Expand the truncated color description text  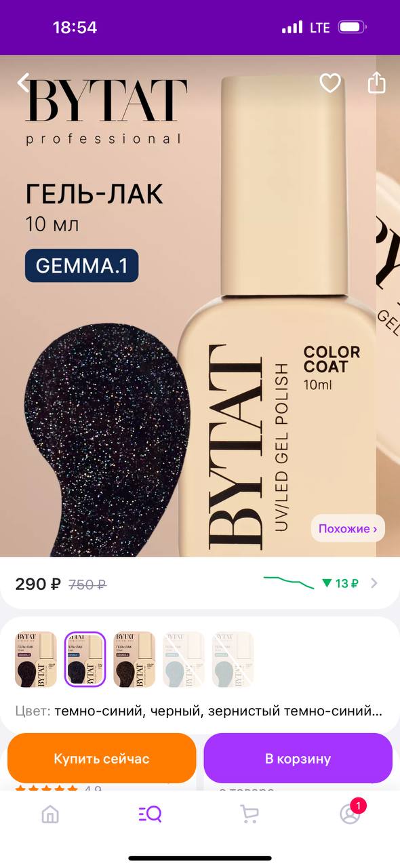(x=199, y=711)
